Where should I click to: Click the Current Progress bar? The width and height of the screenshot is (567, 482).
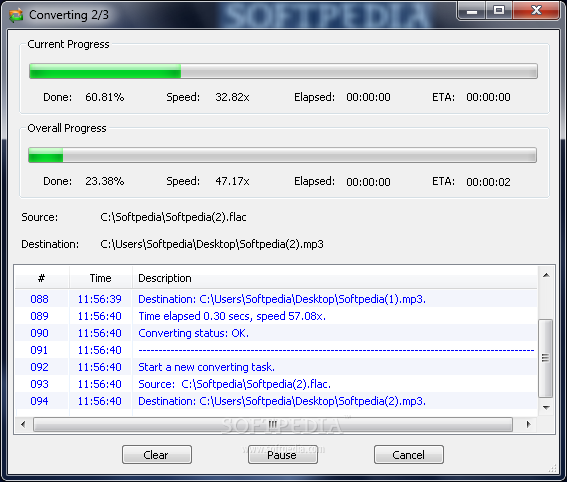(283, 71)
